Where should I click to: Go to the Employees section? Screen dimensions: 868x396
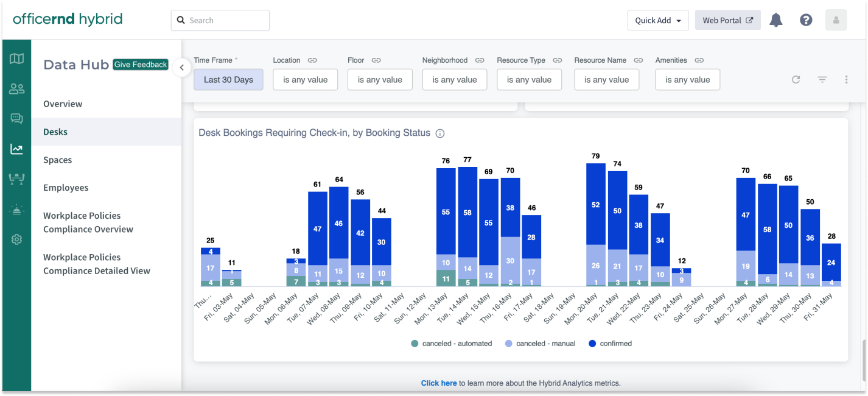(66, 188)
